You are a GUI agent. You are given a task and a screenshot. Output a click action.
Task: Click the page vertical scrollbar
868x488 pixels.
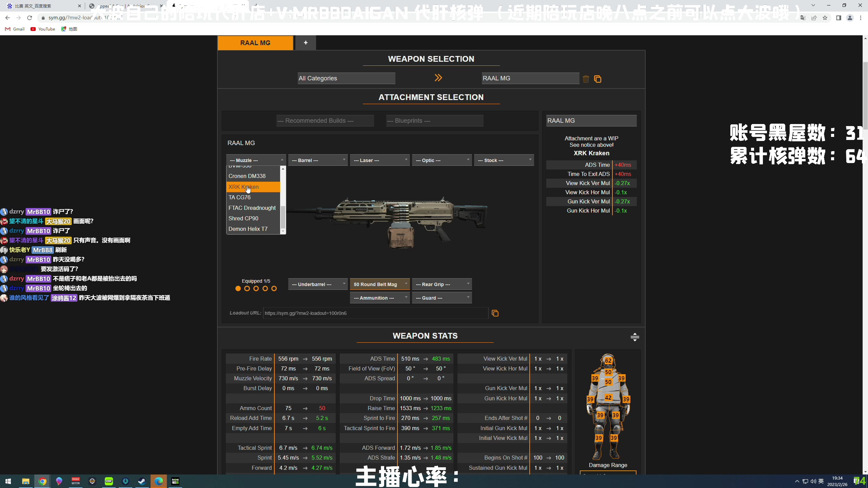(865, 95)
